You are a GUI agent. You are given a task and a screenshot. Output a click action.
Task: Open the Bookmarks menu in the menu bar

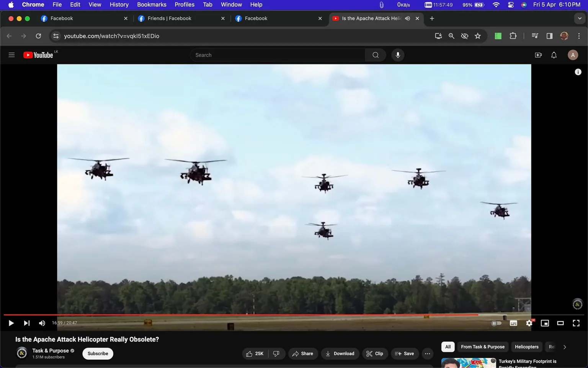click(152, 5)
